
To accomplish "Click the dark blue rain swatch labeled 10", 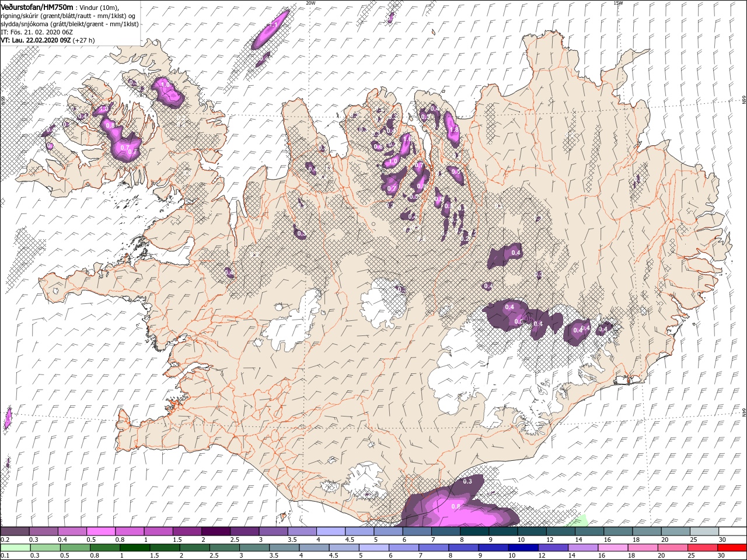I will click(522, 548).
